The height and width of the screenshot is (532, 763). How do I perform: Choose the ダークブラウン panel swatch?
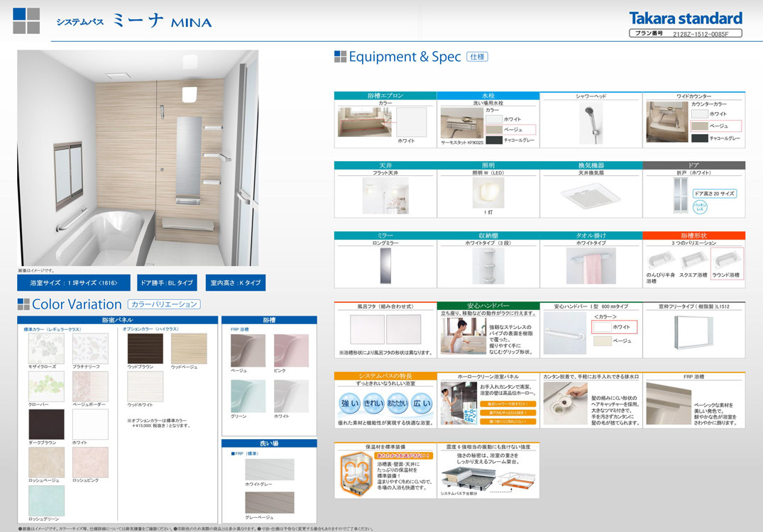coord(46,424)
